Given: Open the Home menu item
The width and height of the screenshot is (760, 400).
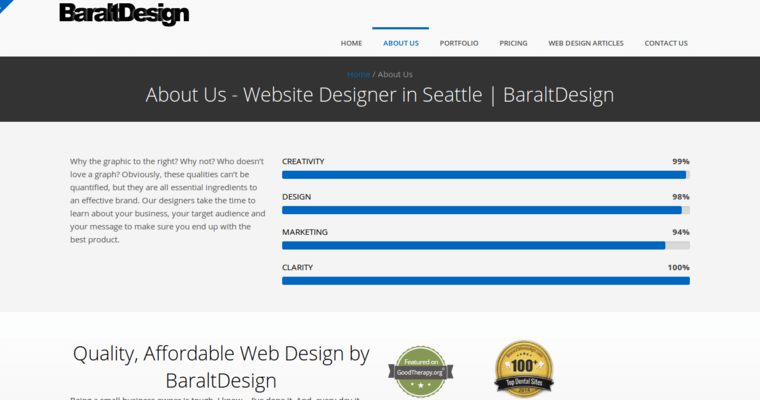Looking at the screenshot, I should click(x=351, y=43).
